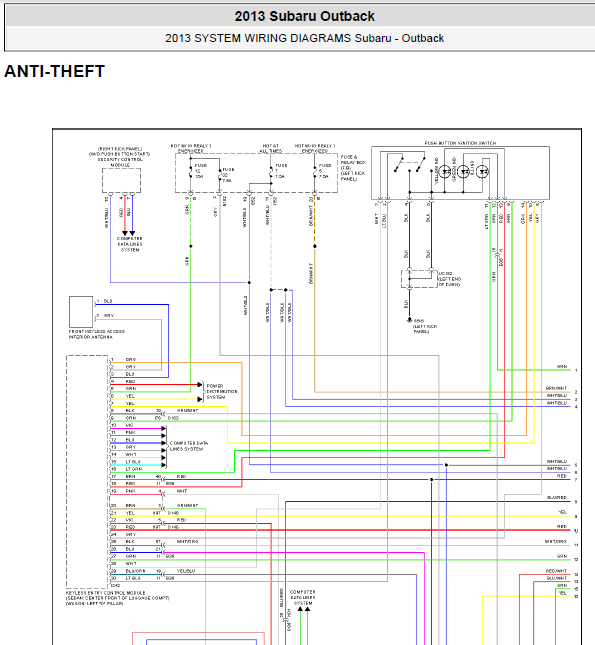Viewport: 595px width, 645px height.
Task: Click the 'BLU/WHT' label at right edge
Action: coord(557,578)
